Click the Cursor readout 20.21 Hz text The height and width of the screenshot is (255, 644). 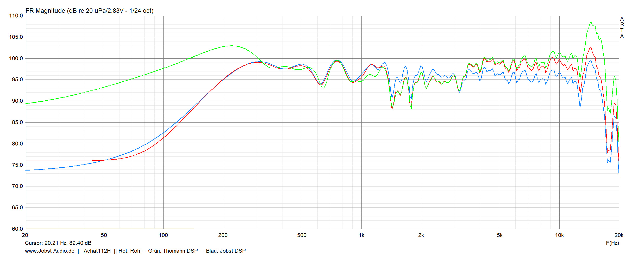pos(58,243)
